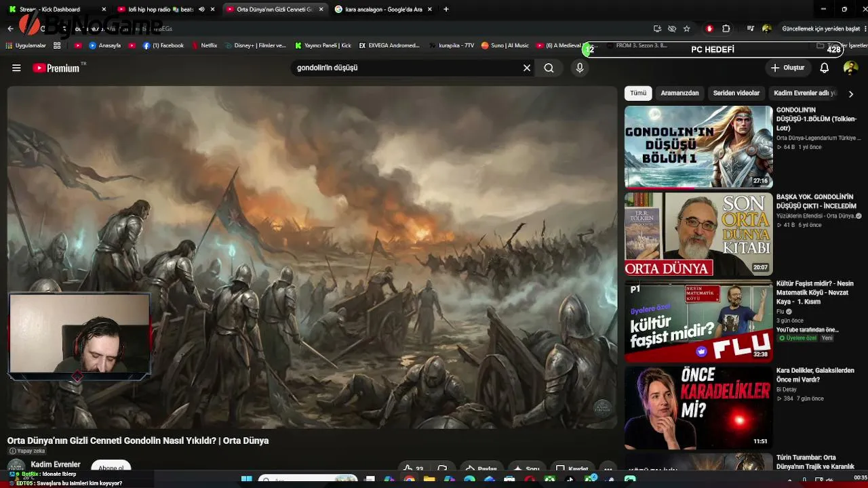Click the Oluştur create button

(x=787, y=68)
